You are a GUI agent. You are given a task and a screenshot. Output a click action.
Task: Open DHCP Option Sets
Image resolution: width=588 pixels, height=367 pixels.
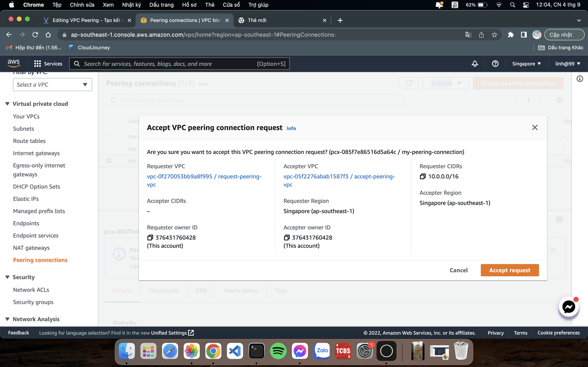coord(36,187)
